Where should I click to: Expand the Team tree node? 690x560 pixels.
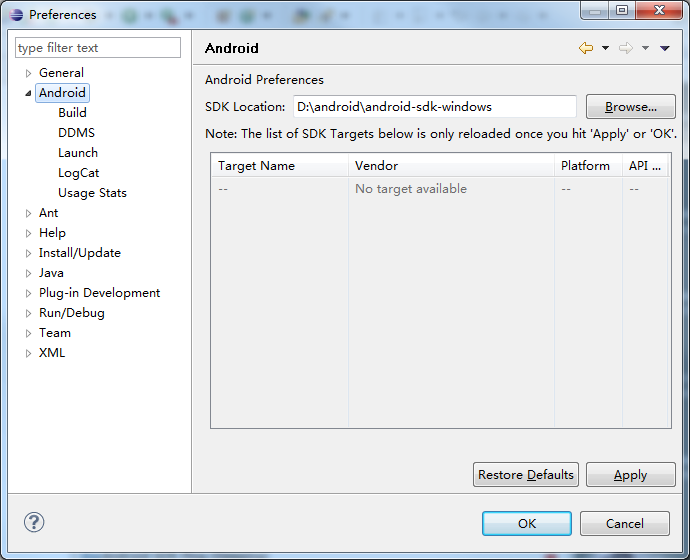[29, 333]
